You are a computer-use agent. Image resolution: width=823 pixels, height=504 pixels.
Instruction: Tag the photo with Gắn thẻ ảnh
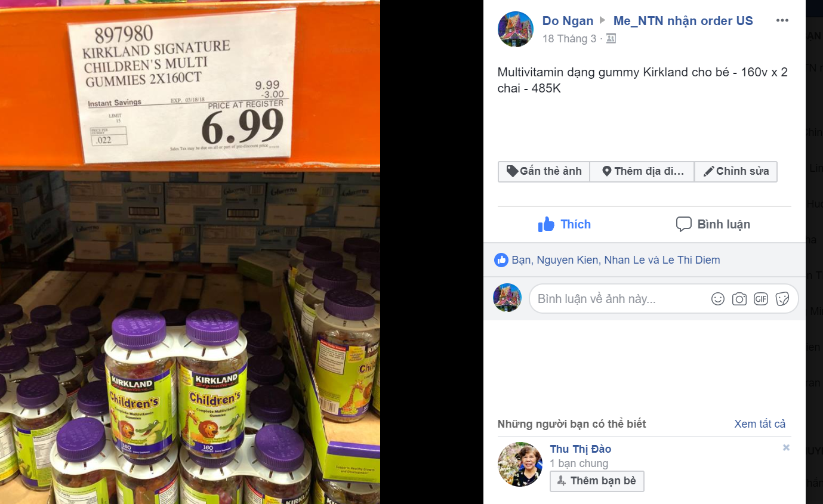click(544, 171)
